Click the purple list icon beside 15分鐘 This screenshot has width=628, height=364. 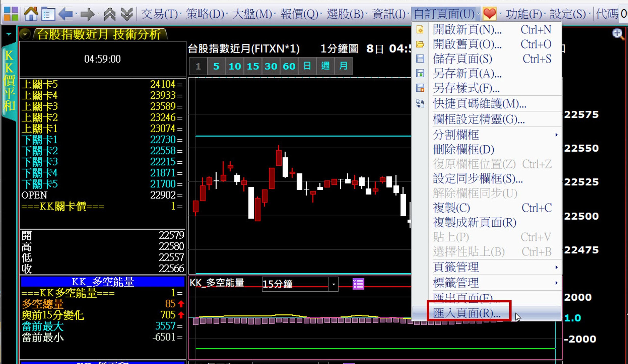[x=358, y=284]
